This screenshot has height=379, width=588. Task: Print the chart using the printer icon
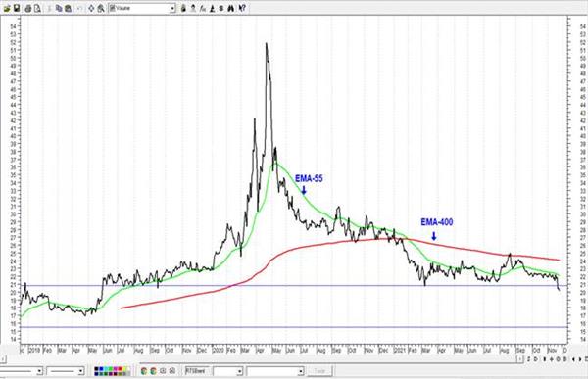[x=28, y=8]
